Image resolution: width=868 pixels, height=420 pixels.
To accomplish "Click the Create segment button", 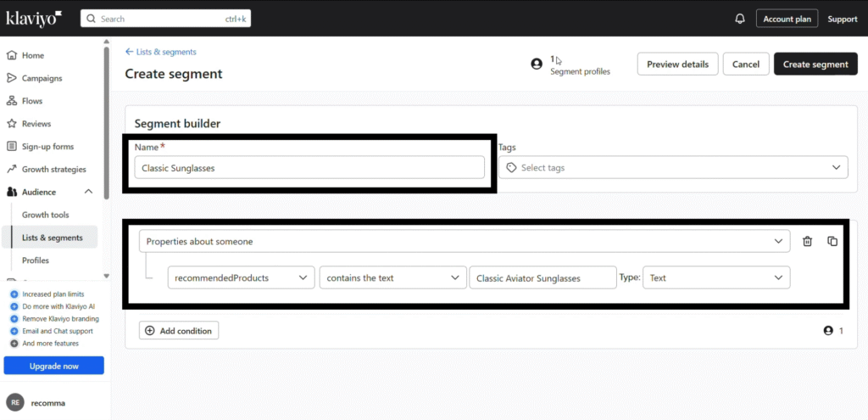I will point(815,64).
